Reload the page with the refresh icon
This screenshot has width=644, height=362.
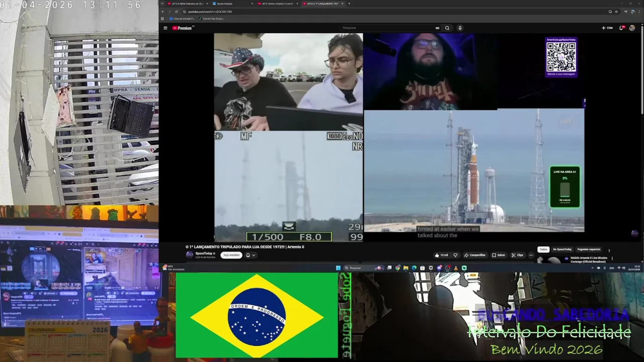coord(176,12)
